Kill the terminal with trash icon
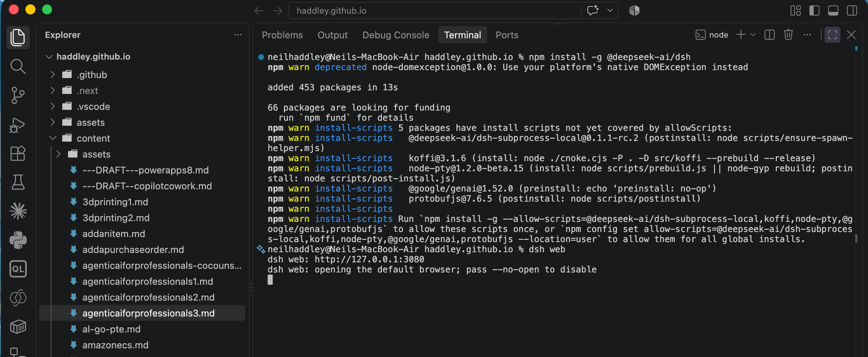Screen dimensions: 868x357 pyautogui.click(x=788, y=35)
